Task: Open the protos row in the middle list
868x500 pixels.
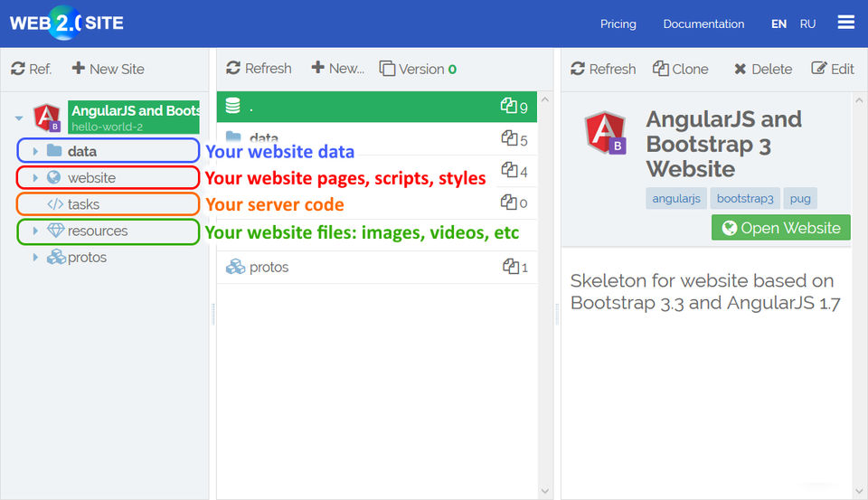Action: click(376, 268)
